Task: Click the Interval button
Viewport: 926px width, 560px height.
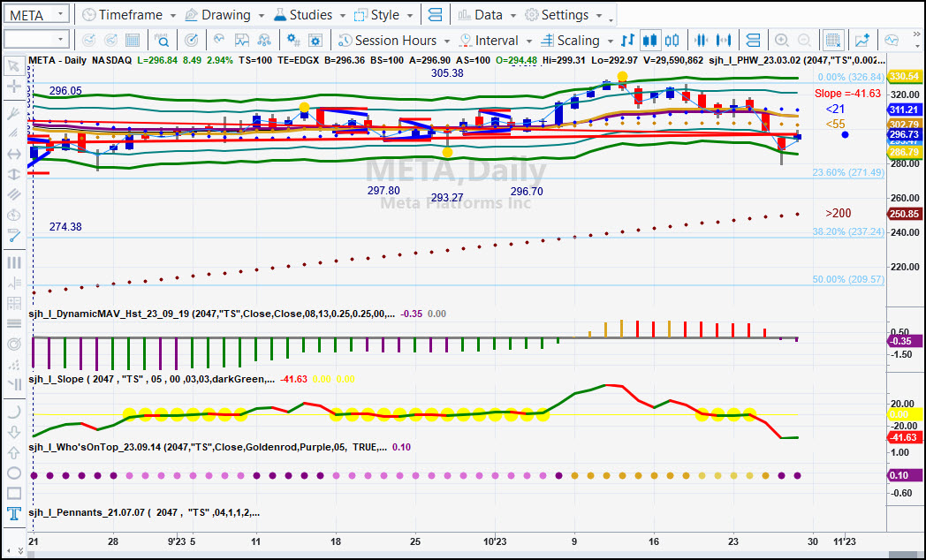Action: tap(490, 40)
